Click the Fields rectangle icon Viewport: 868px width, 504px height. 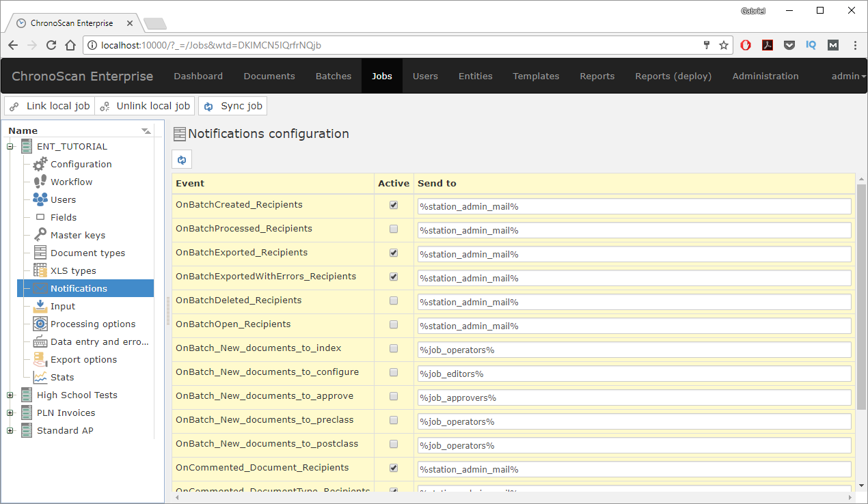40,217
